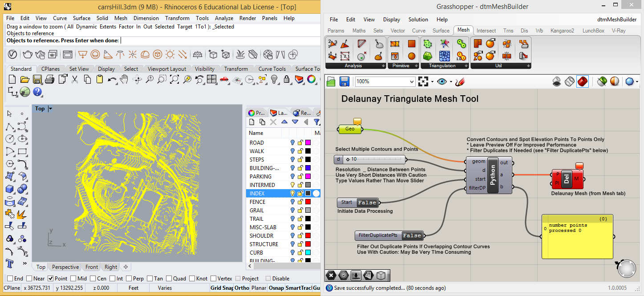644x296 pixels.
Task: Open the dropdown beside the blue sphere icon
Action: (637, 82)
